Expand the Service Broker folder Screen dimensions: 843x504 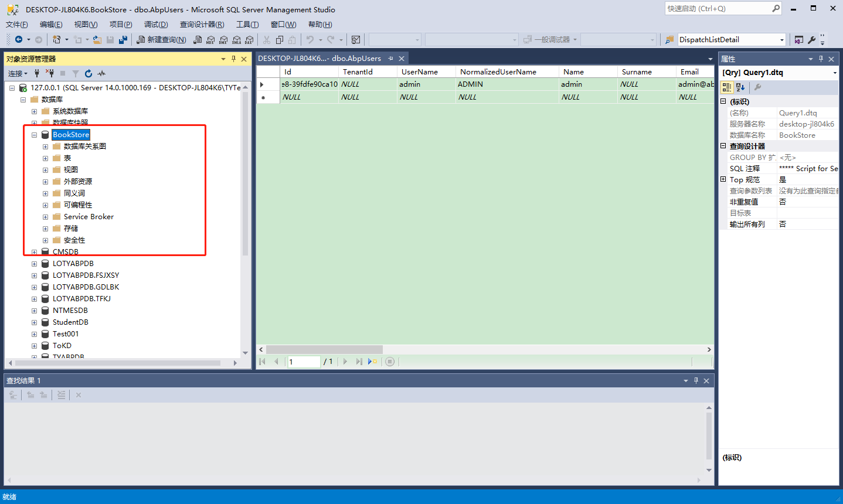tap(45, 217)
